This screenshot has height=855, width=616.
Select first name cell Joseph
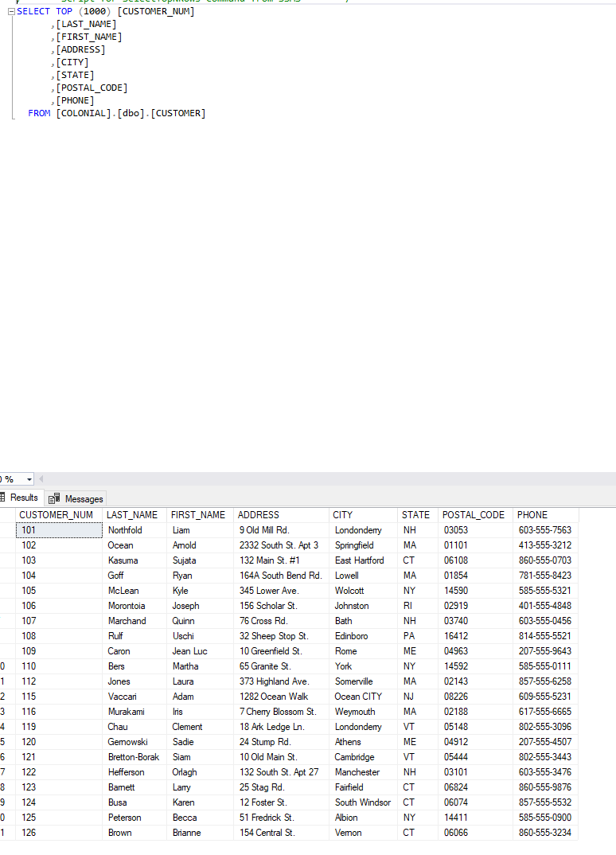pyautogui.click(x=200, y=606)
